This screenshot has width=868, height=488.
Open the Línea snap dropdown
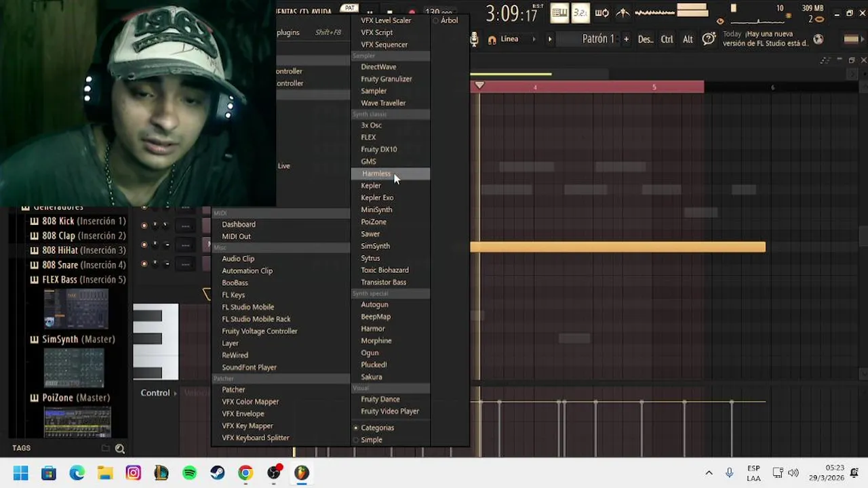(517, 39)
